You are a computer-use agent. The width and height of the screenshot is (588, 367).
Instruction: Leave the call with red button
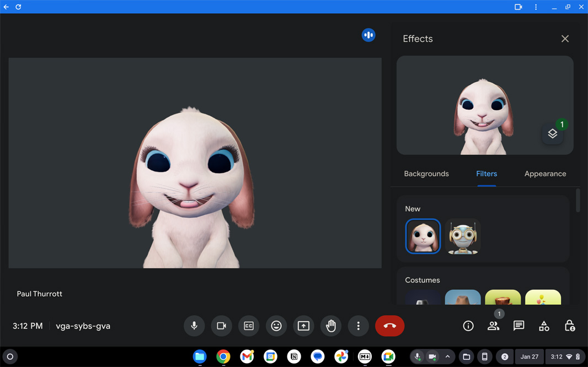coord(389,326)
